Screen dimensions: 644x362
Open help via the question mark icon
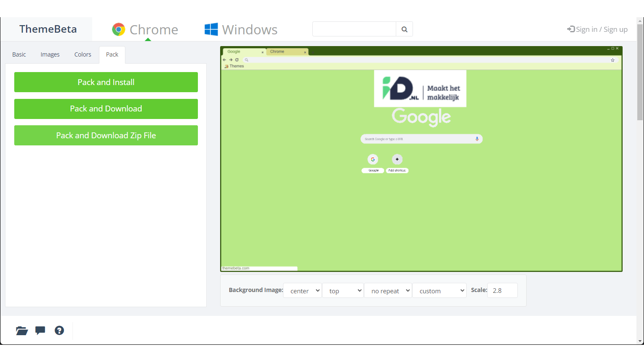[x=60, y=331]
